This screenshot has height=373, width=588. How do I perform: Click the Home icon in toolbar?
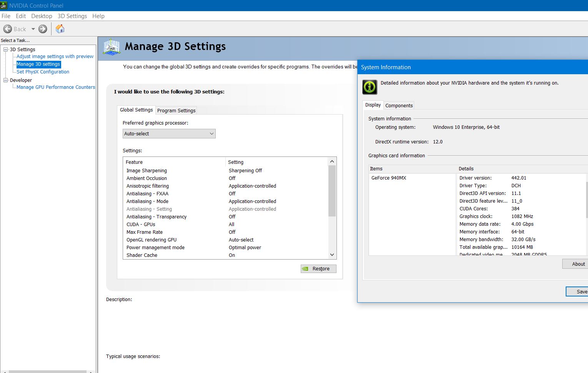point(60,29)
